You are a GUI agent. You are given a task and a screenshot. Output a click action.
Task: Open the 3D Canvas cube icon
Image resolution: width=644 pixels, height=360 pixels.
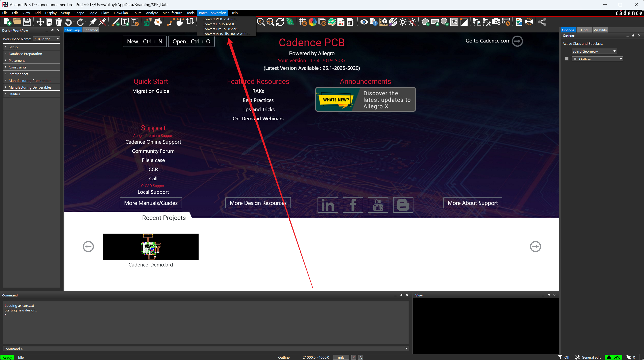(383, 22)
